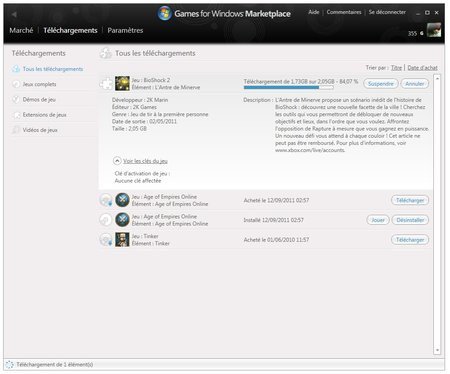This screenshot has width=450, height=374.
Task: Click status icon of installed Age of Empires
Action: point(106,220)
